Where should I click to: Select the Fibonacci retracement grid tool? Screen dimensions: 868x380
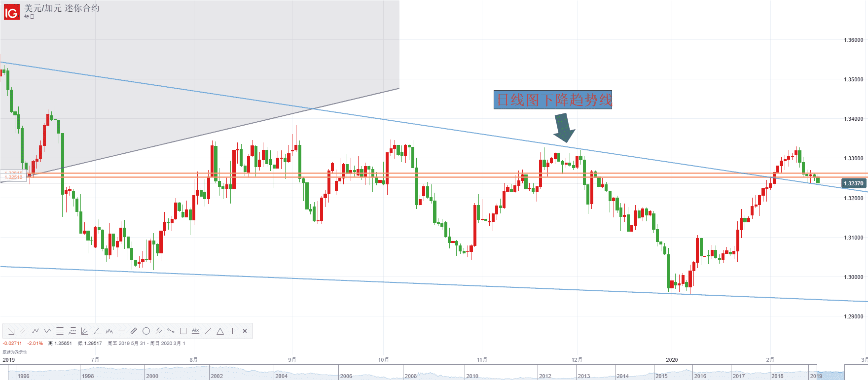[x=60, y=331]
